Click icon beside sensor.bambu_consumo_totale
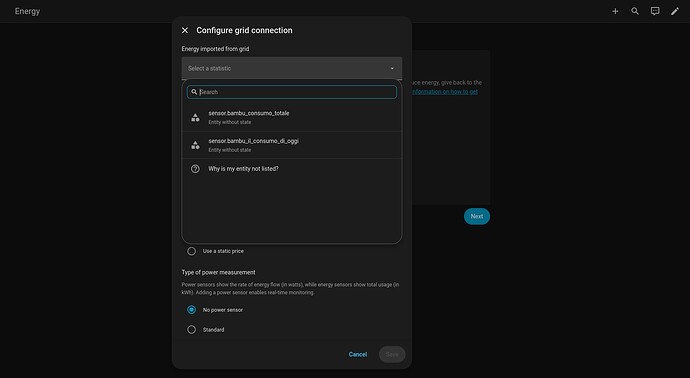 [x=195, y=117]
